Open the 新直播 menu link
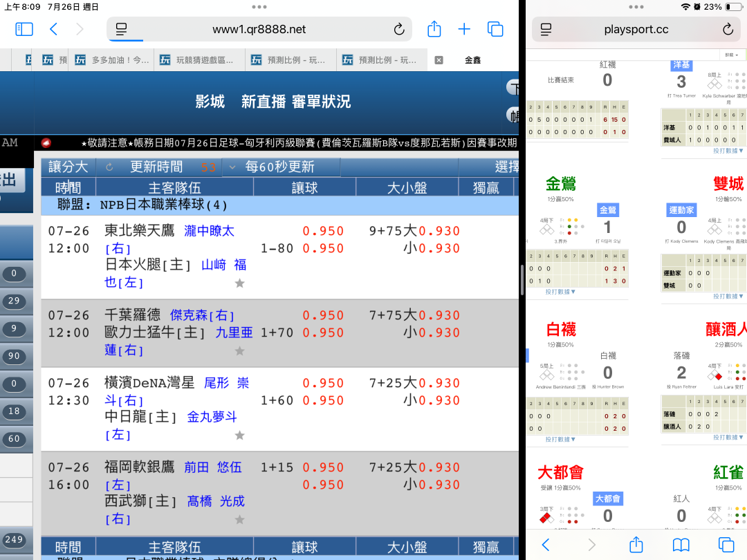 tap(264, 102)
